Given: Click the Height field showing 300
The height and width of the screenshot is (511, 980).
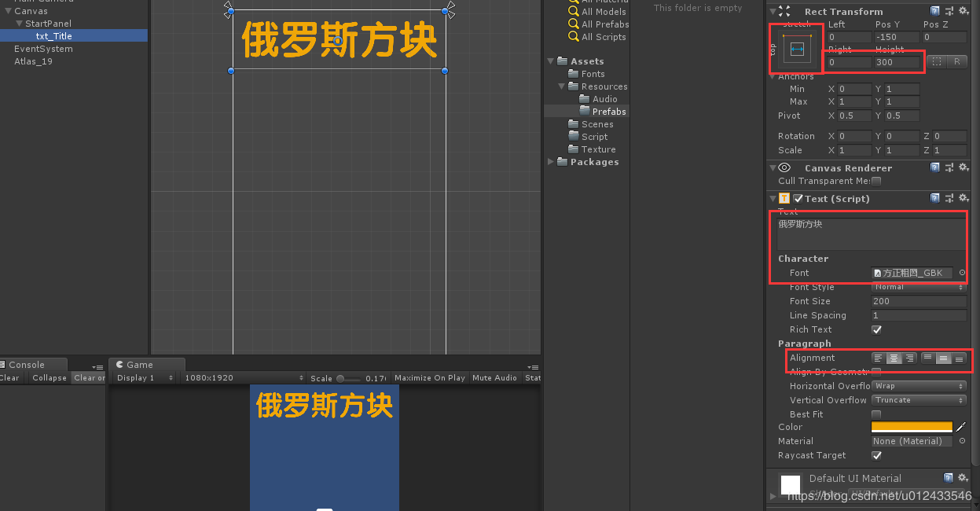Looking at the screenshot, I should (x=896, y=62).
